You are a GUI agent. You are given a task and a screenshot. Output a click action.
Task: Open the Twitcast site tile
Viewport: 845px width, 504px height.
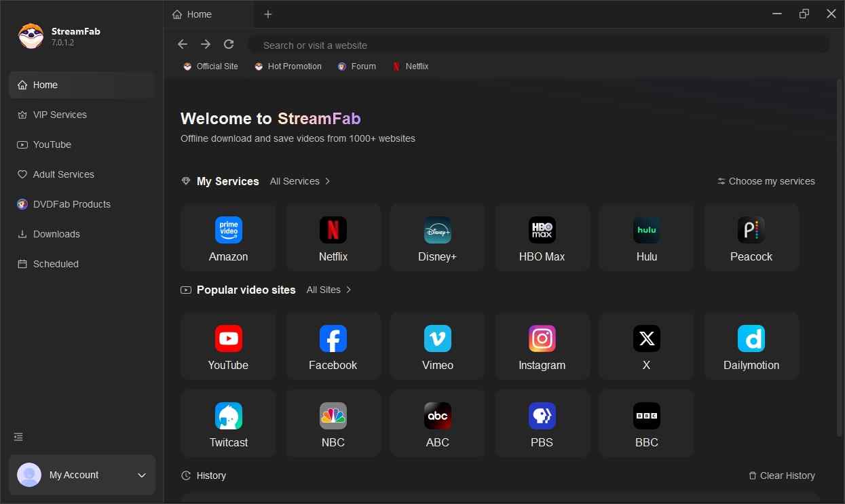coord(228,423)
